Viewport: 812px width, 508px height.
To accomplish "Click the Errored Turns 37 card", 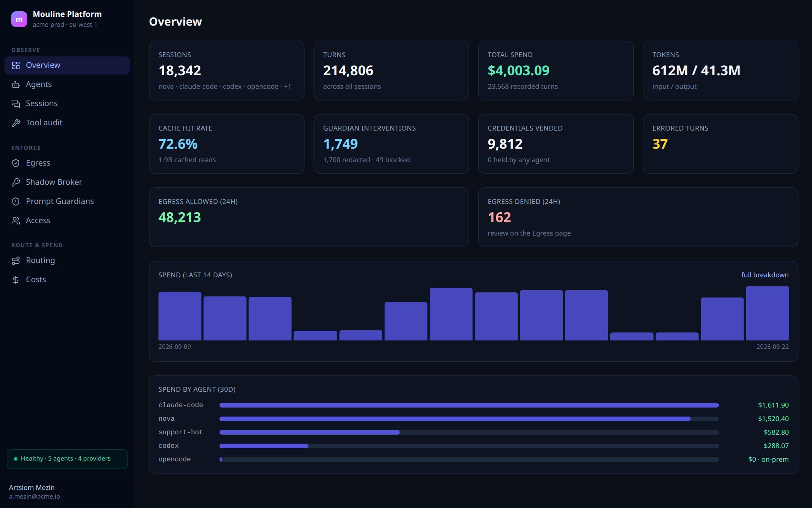I will point(721,144).
